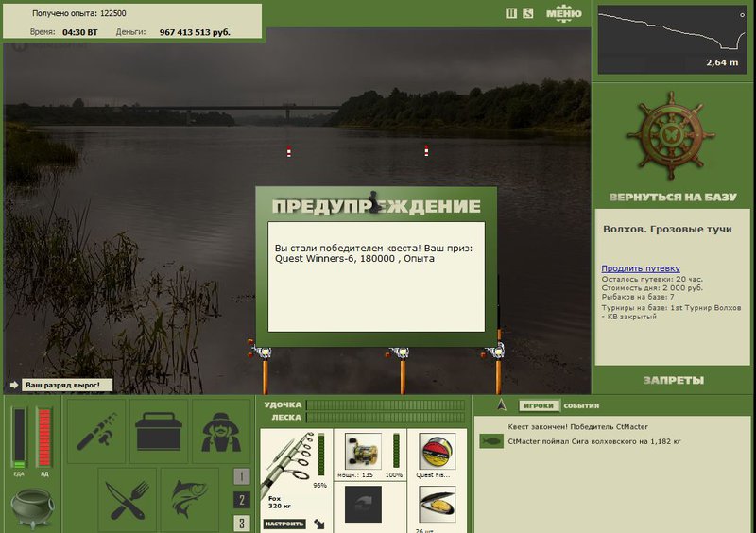
Task: Click the cooking cauldron icon
Action: coord(32,508)
